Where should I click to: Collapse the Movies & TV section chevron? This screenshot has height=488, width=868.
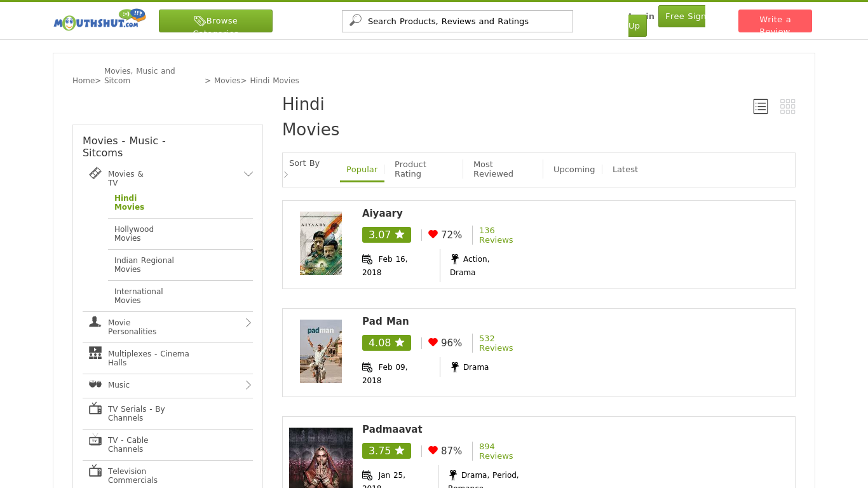[x=248, y=174]
